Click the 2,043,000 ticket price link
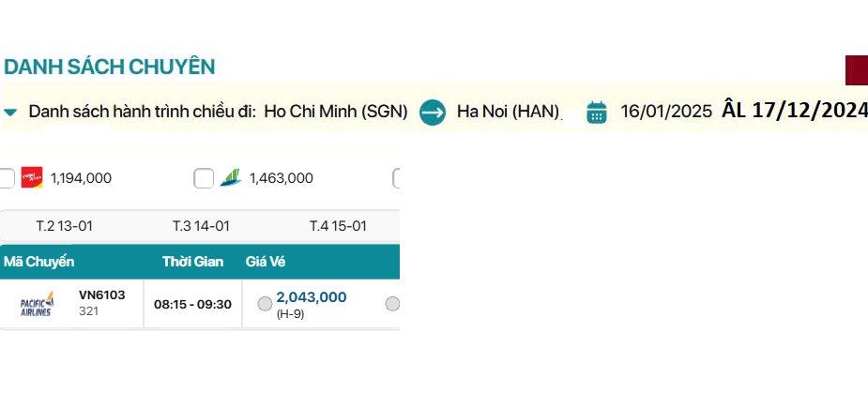The height and width of the screenshot is (393, 868). (311, 297)
